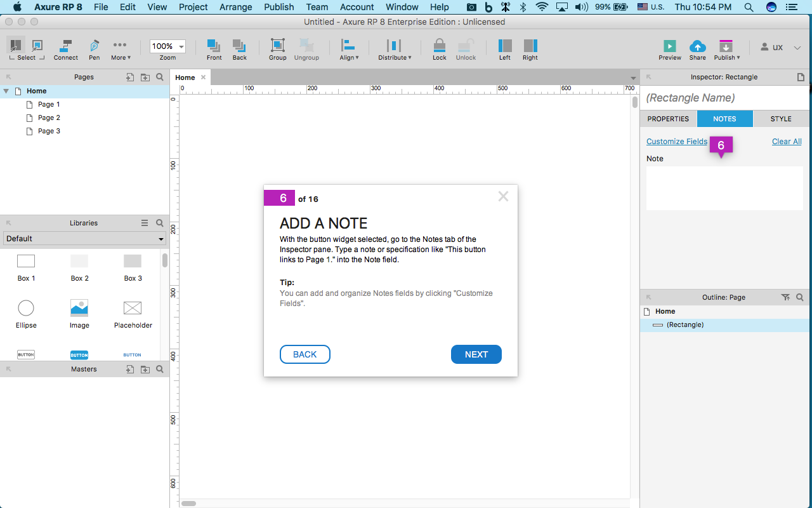Pop out the Inspector pane
812x508 pixels.
click(x=649, y=77)
